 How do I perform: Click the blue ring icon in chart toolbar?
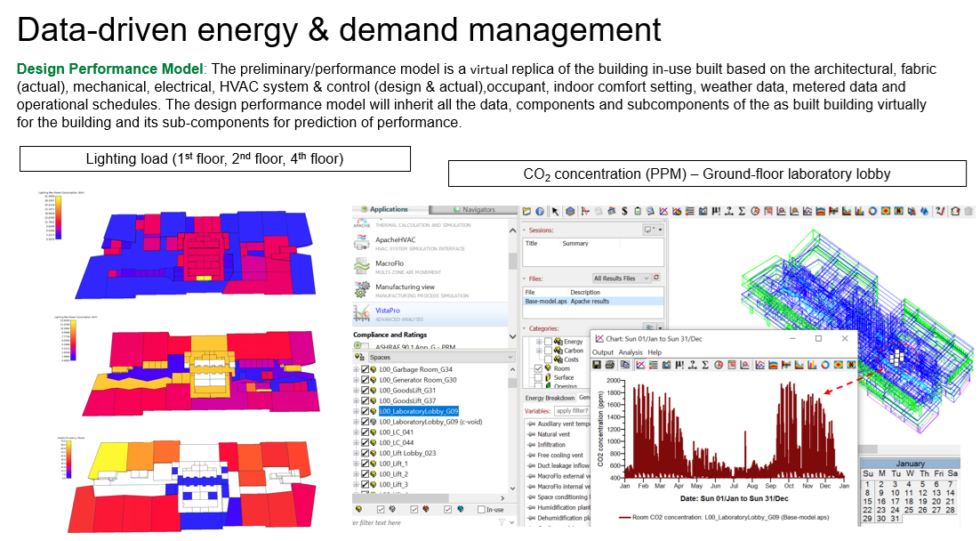tap(825, 365)
